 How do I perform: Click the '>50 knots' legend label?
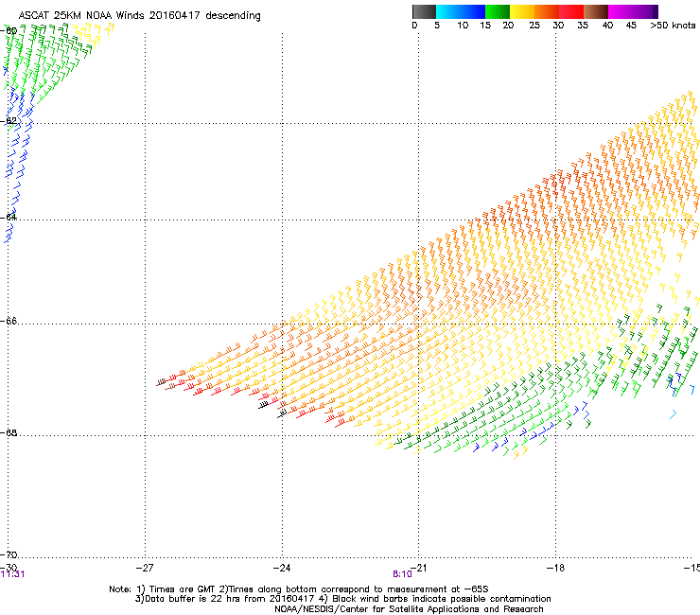click(x=673, y=26)
